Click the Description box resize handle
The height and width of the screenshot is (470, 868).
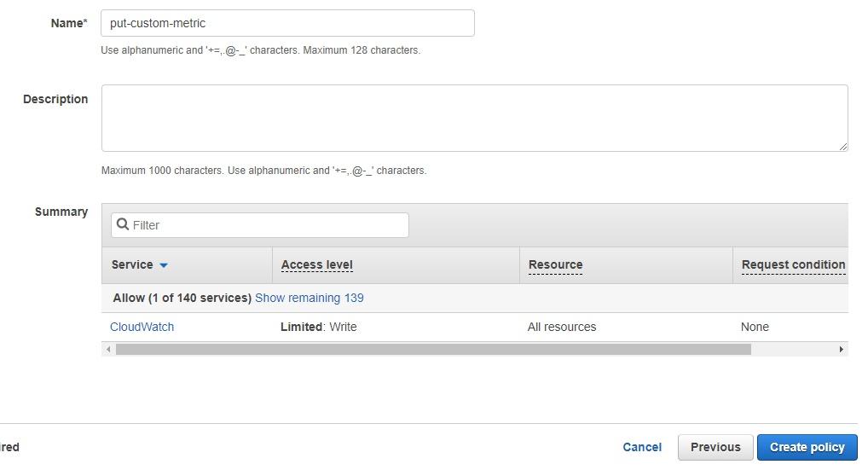(842, 146)
